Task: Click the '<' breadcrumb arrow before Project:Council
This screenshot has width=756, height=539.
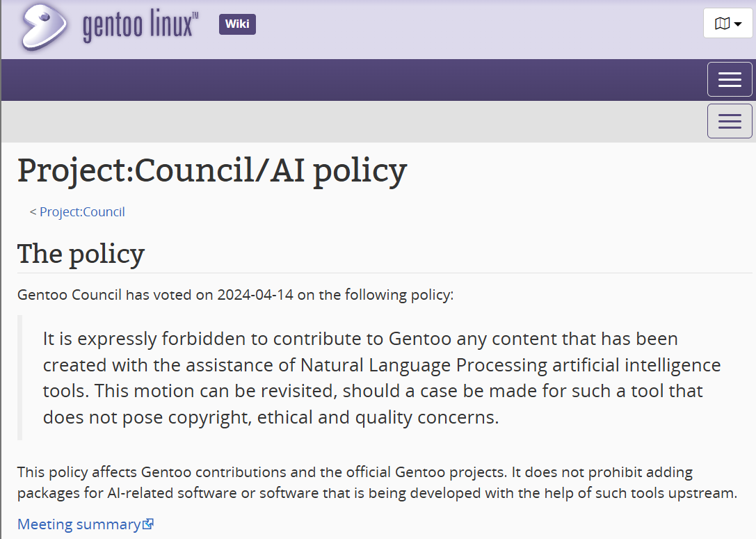Action: (x=33, y=212)
